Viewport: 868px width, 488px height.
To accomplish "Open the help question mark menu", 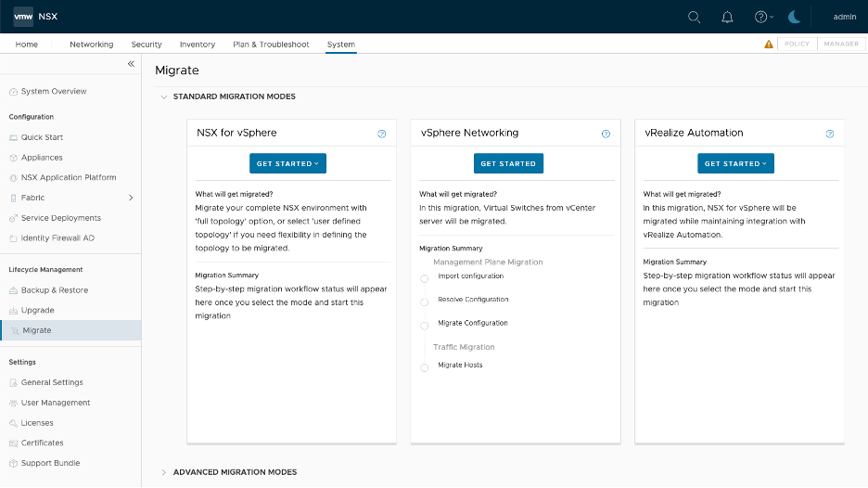I will (x=762, y=17).
